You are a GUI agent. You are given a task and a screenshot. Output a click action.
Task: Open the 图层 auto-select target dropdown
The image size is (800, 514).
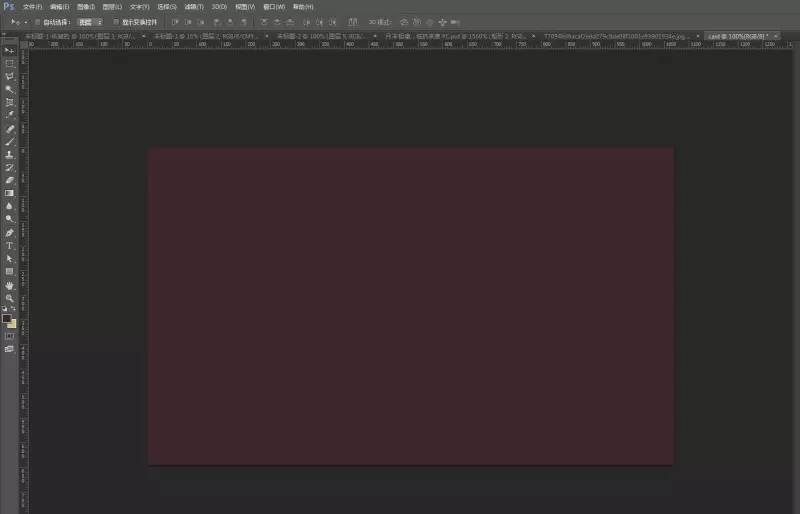pyautogui.click(x=90, y=22)
